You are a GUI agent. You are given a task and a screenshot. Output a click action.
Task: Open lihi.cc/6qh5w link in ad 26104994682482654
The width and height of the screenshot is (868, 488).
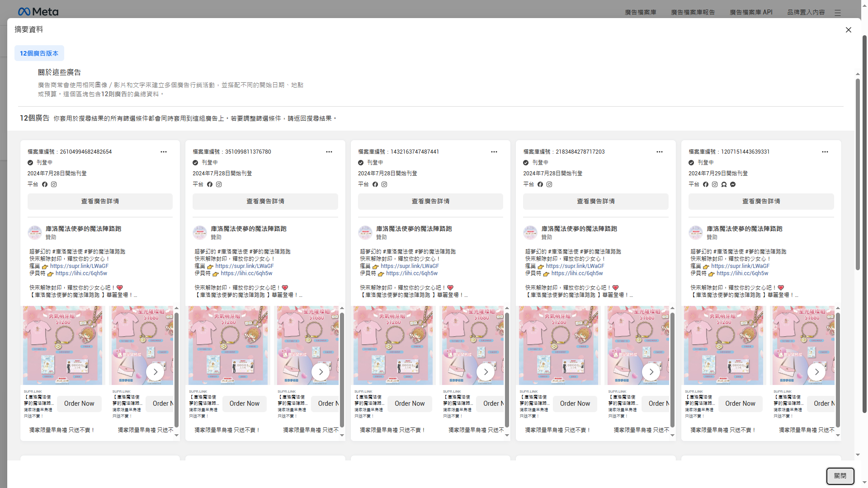[x=81, y=273]
